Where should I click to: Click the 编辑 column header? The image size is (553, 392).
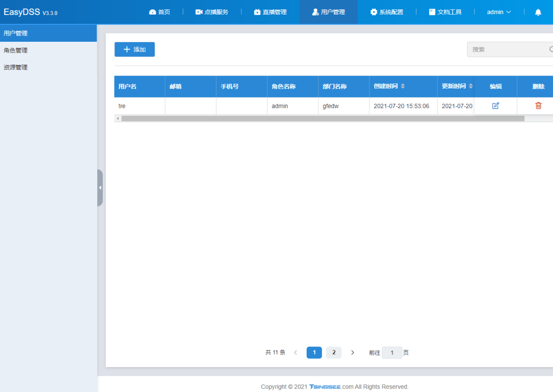coord(496,86)
